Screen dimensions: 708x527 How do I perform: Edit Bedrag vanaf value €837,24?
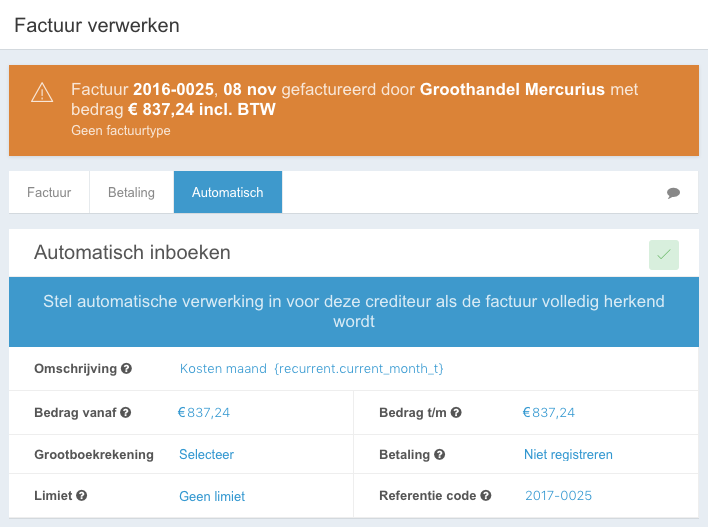[204, 412]
